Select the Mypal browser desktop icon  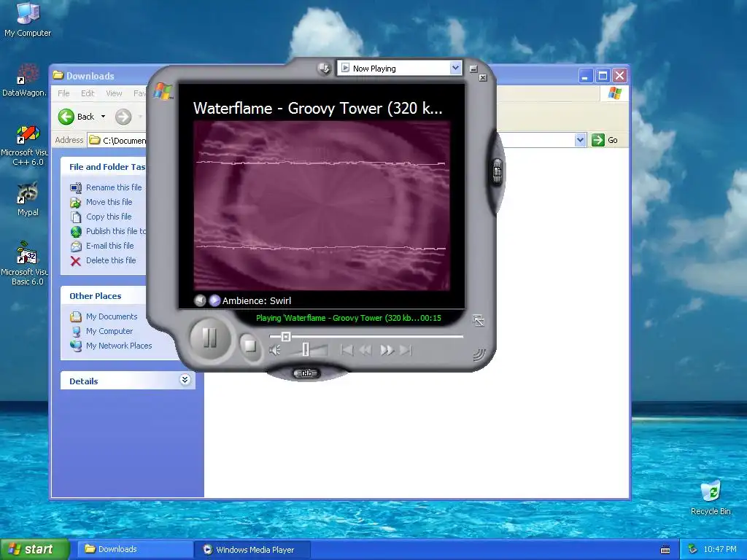tap(28, 199)
